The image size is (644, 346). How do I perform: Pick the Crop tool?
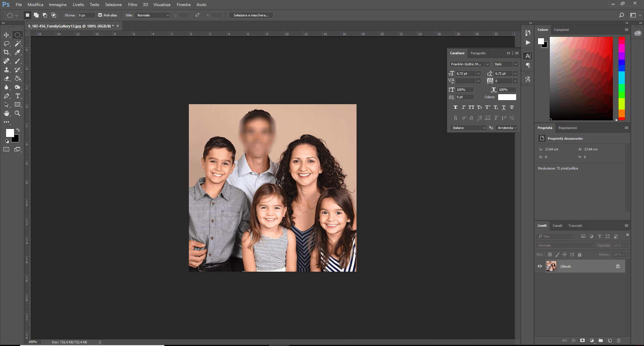point(6,52)
